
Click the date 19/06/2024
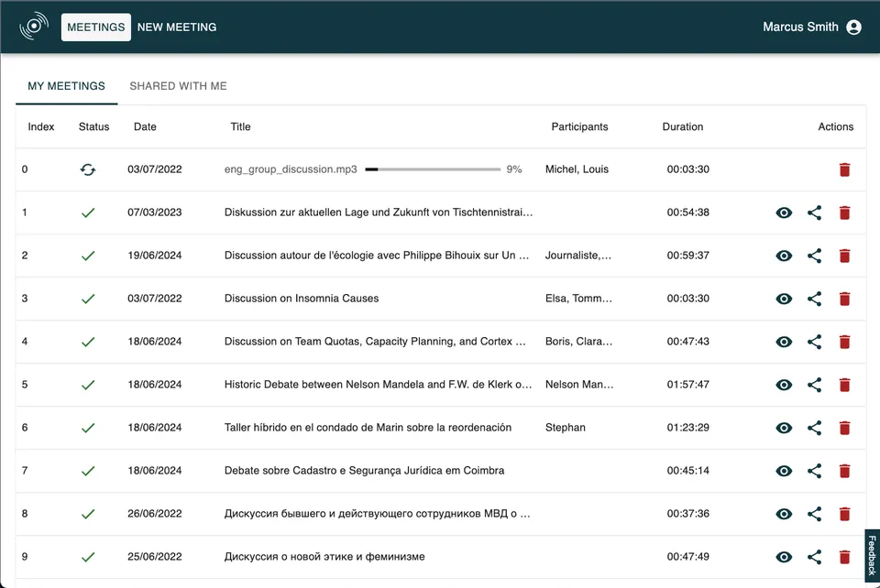tap(154, 256)
